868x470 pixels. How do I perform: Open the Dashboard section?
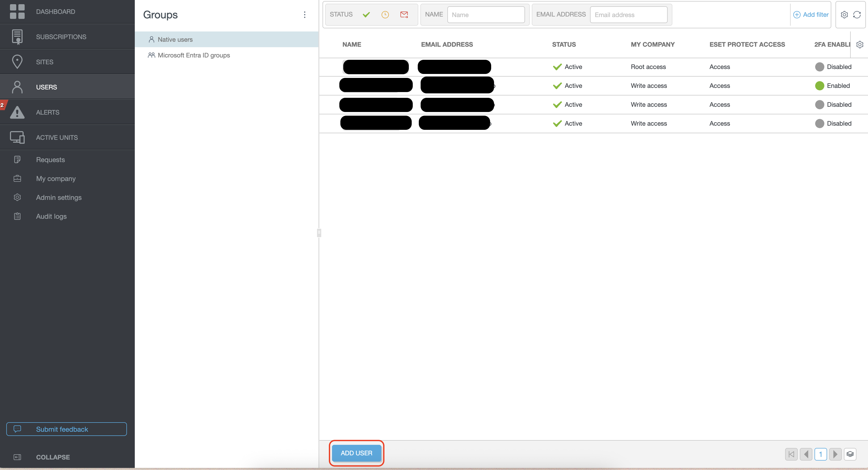[x=67, y=12]
